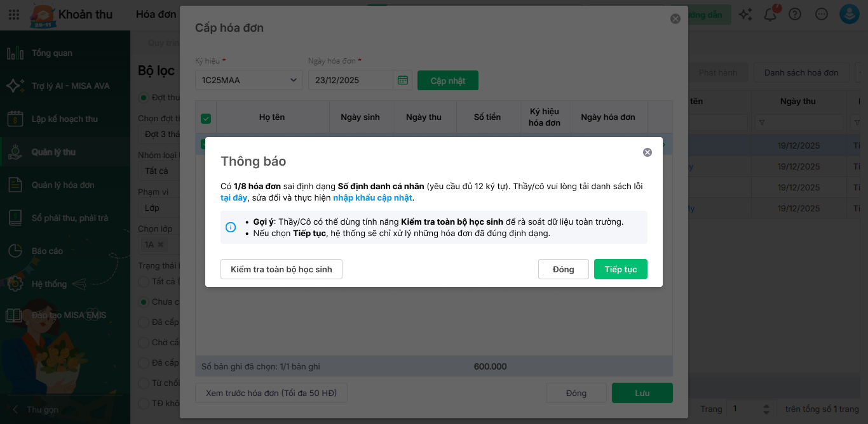Close the Thông báo dialog with X icon
Image resolution: width=868 pixels, height=424 pixels.
pyautogui.click(x=648, y=152)
